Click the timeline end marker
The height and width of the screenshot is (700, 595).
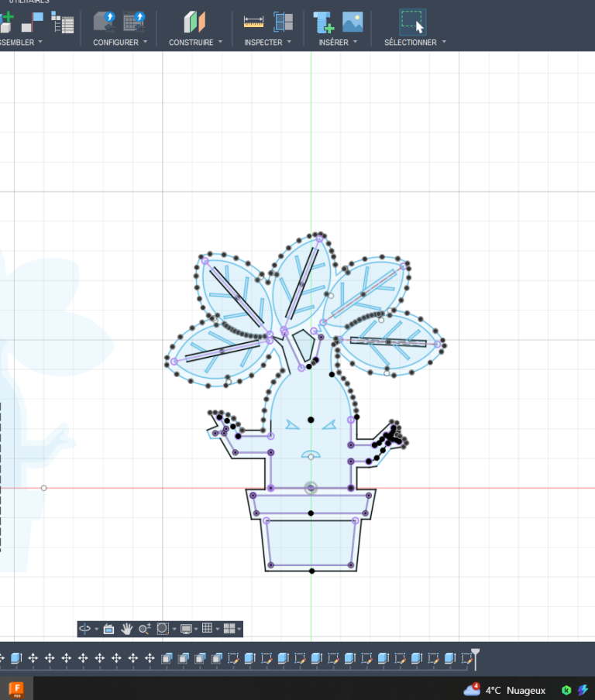coord(476,657)
